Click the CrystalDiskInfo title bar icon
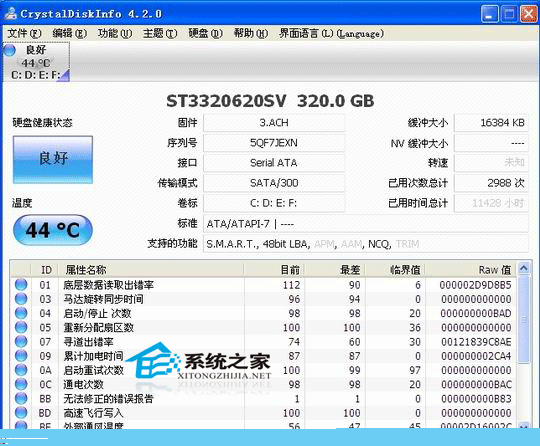The image size is (540, 446). click(10, 13)
